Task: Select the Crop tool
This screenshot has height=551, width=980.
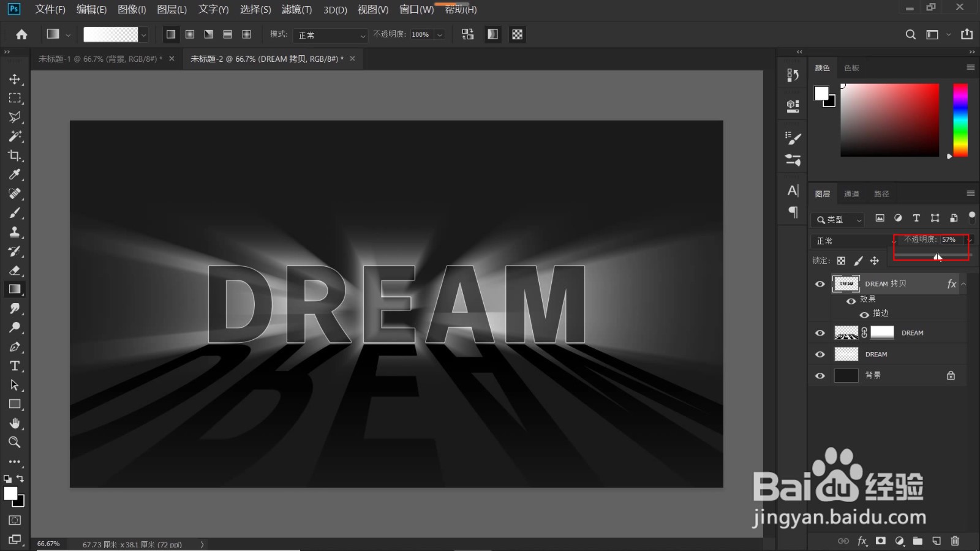Action: (15, 156)
